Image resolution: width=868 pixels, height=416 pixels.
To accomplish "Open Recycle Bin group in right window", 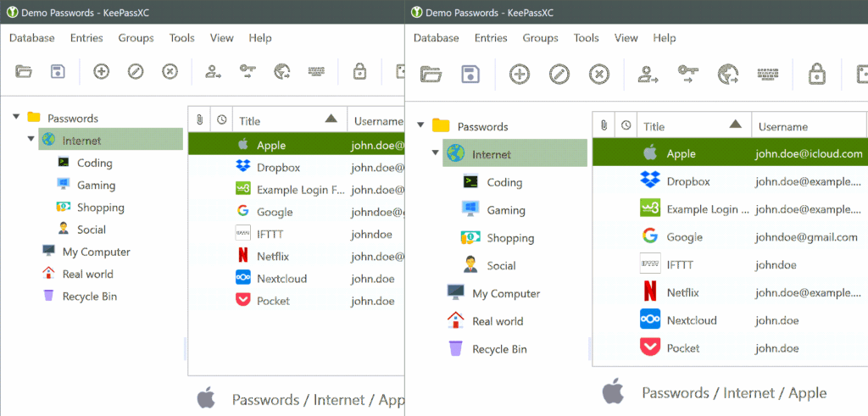I will (499, 349).
